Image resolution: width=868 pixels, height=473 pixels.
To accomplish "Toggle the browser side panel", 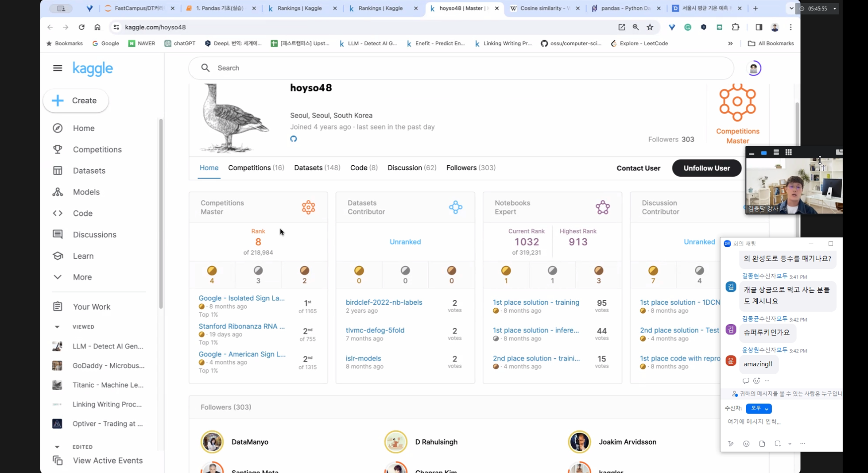I will click(x=759, y=27).
